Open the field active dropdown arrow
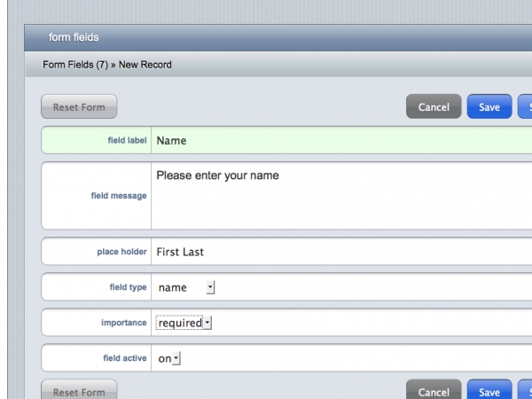The width and height of the screenshot is (532, 399). (176, 358)
